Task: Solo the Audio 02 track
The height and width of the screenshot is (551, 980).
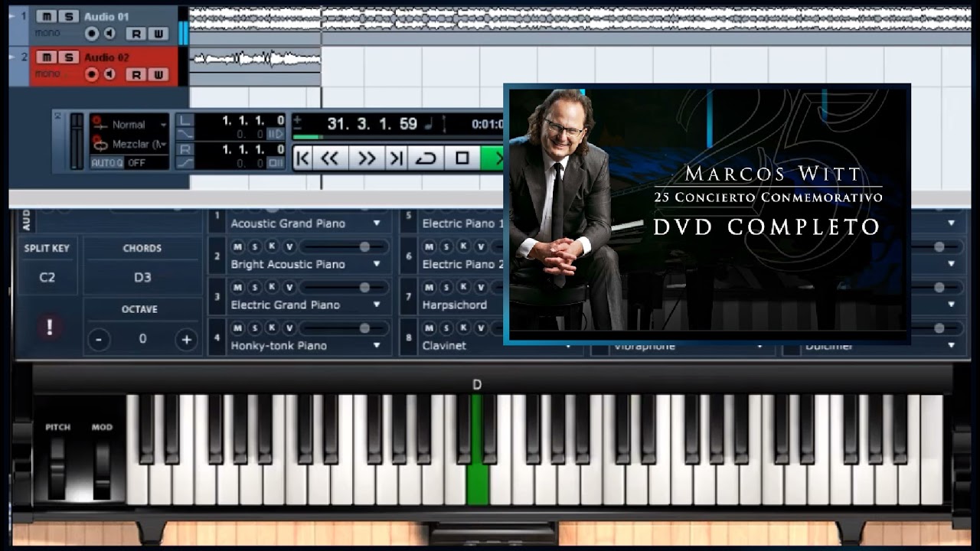Action: tap(68, 57)
